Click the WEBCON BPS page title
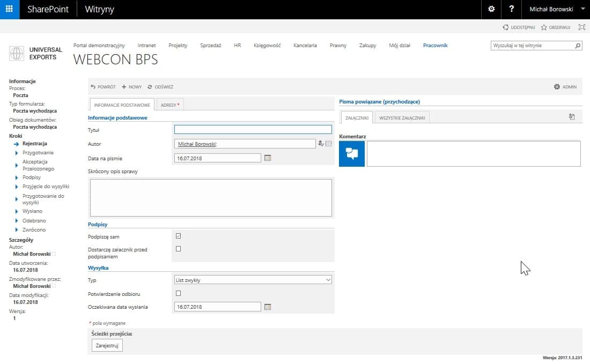The height and width of the screenshot is (364, 590). pyautogui.click(x=115, y=60)
